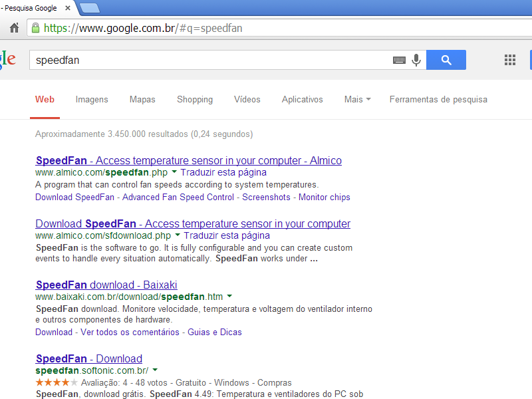Click the blue magnifier search button
The width and height of the screenshot is (532, 399).
pos(446,60)
